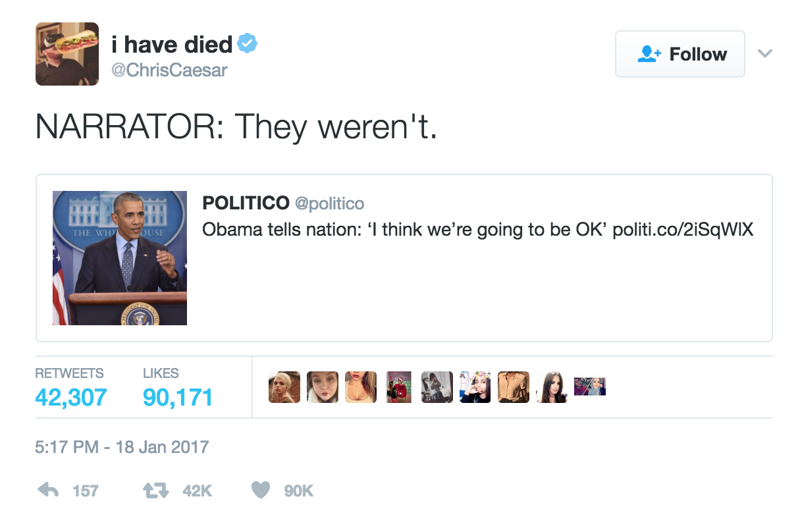This screenshot has height=532, width=798.
Task: View the 42,307 retweets list
Action: 70,397
